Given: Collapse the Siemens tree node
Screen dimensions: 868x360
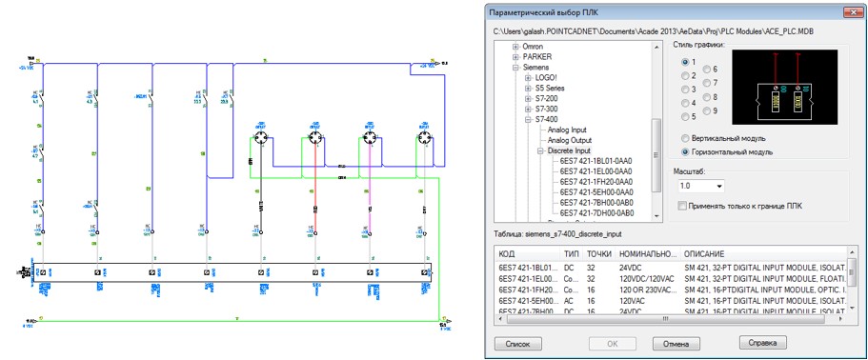Looking at the screenshot, I should [515, 67].
